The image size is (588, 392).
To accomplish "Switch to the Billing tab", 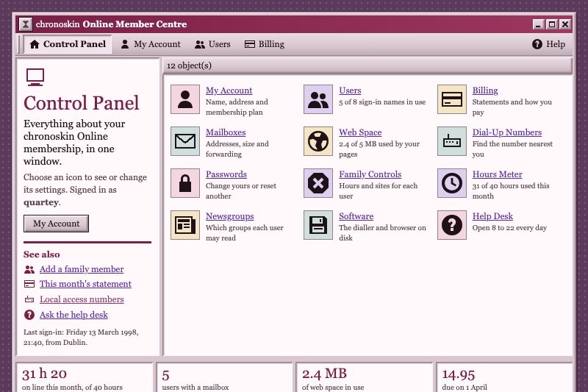I will tap(265, 44).
